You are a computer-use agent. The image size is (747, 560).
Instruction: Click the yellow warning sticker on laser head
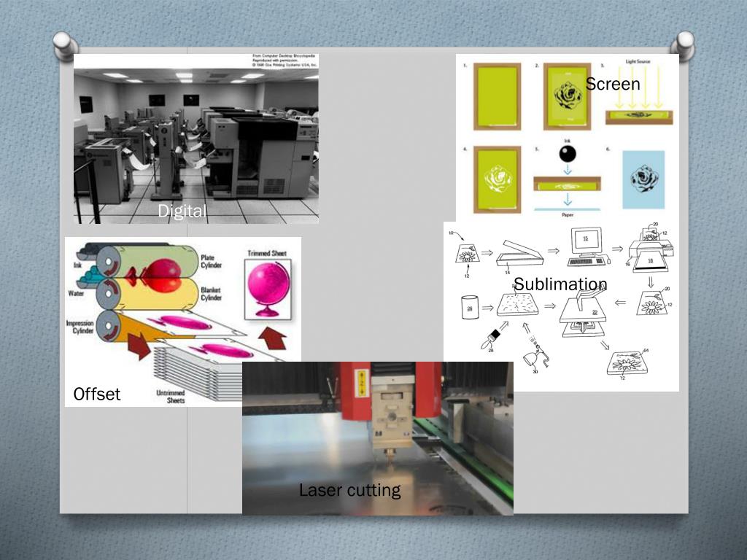[362, 383]
